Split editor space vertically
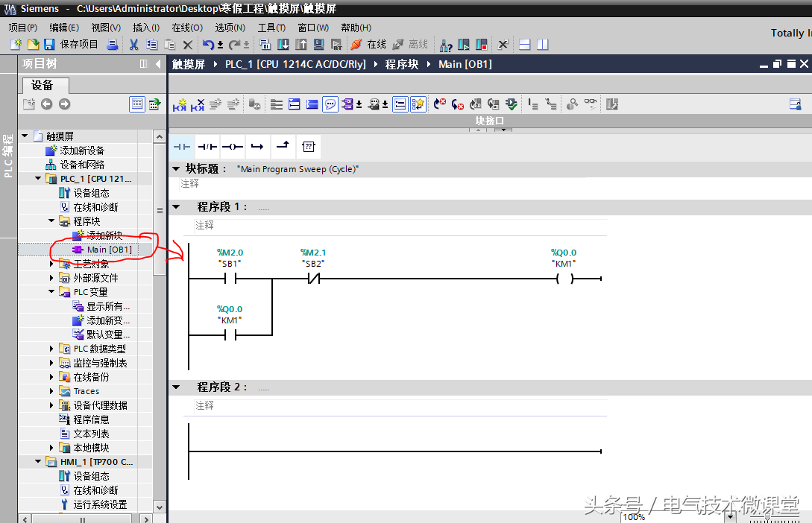Image resolution: width=812 pixels, height=523 pixels. click(x=542, y=45)
